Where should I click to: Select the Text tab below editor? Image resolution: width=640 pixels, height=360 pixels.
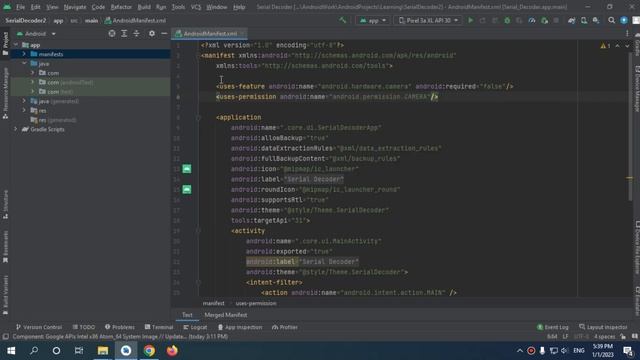pos(187,315)
